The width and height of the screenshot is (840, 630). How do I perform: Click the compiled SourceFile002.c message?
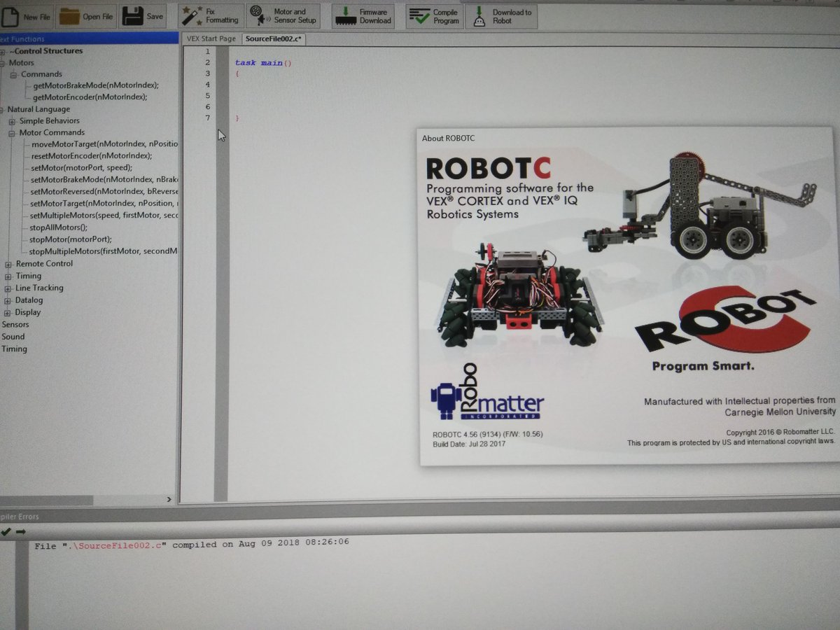pos(191,544)
